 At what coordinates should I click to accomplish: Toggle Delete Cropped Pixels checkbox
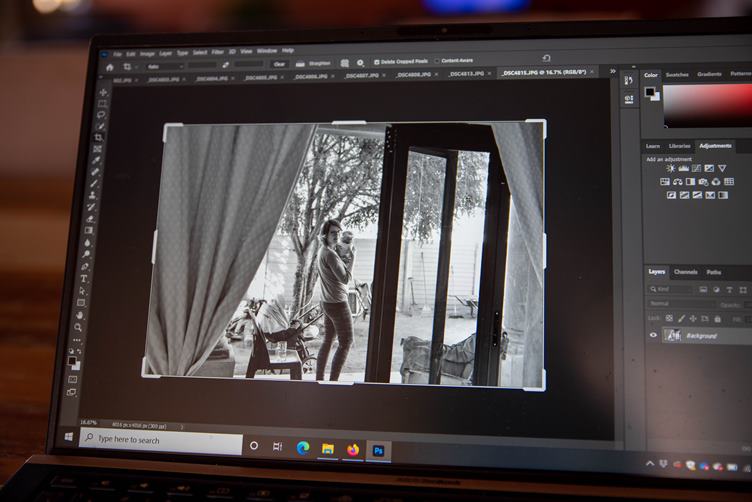click(x=376, y=62)
